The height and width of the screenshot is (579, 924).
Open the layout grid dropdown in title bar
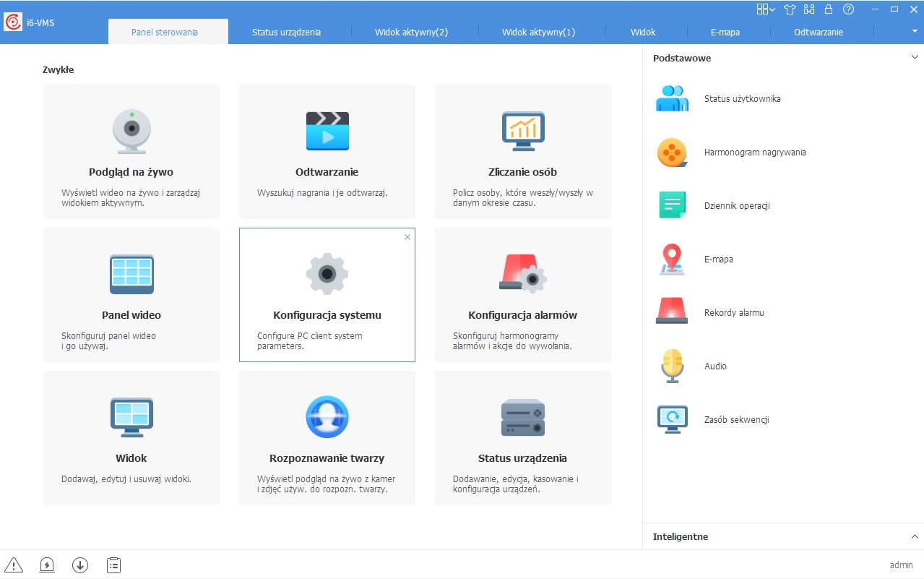(x=765, y=9)
